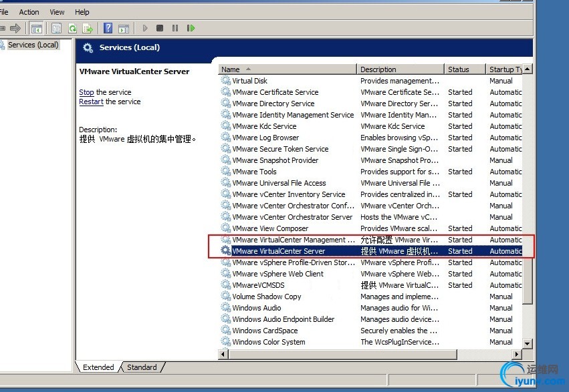
Task: Click the gear icon beside Virtual Disk
Action: click(226, 80)
